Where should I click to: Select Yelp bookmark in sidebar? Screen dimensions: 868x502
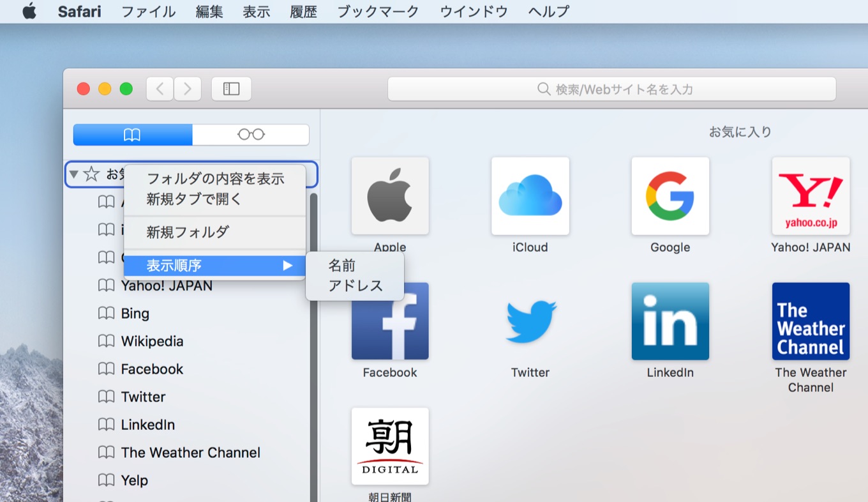click(x=135, y=480)
